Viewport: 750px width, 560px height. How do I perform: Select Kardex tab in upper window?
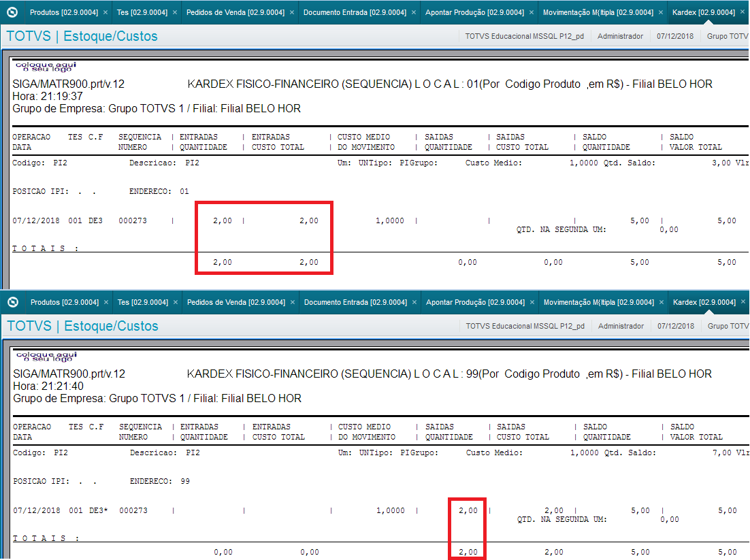[x=704, y=12]
